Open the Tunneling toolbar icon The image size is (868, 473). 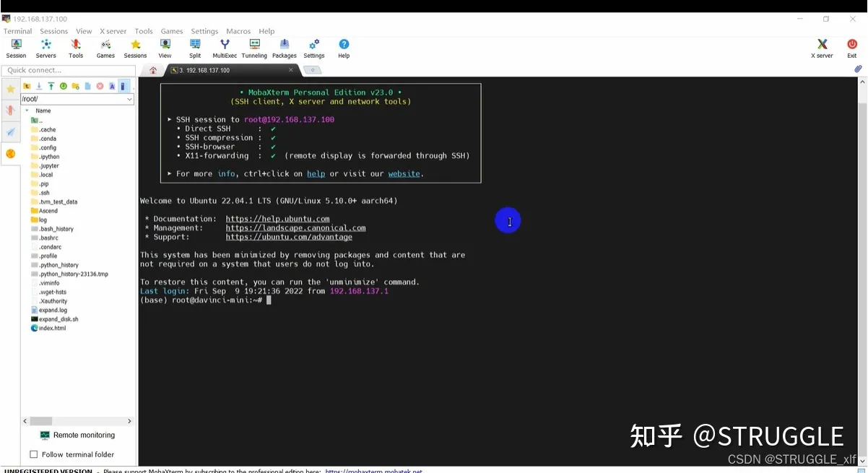tap(254, 48)
